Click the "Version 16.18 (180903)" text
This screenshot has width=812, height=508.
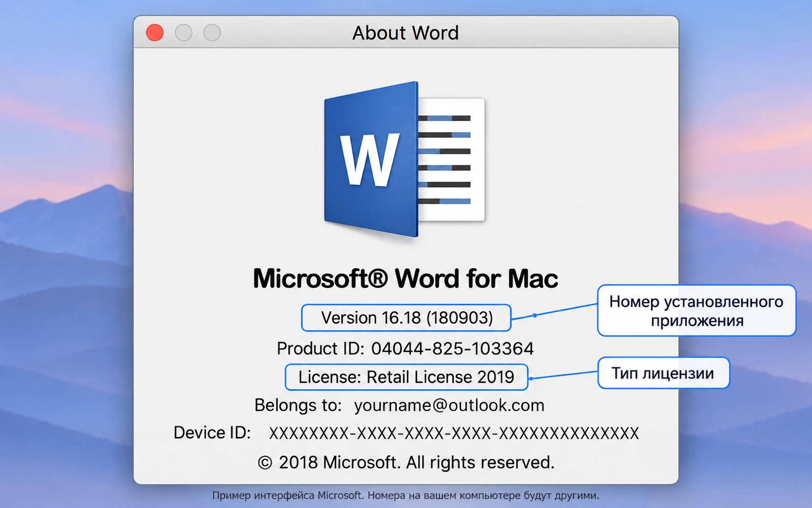407,318
